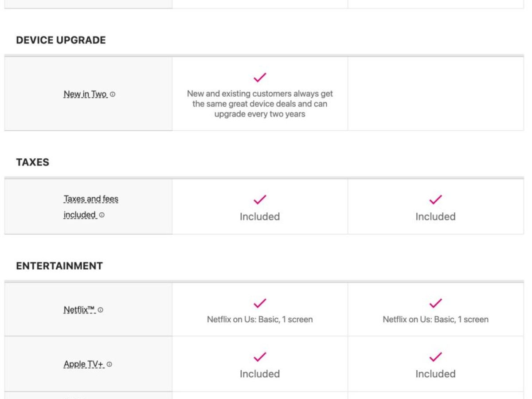Click the Taxes row checkmark in the first plan column
532x399 pixels.
[x=260, y=199]
